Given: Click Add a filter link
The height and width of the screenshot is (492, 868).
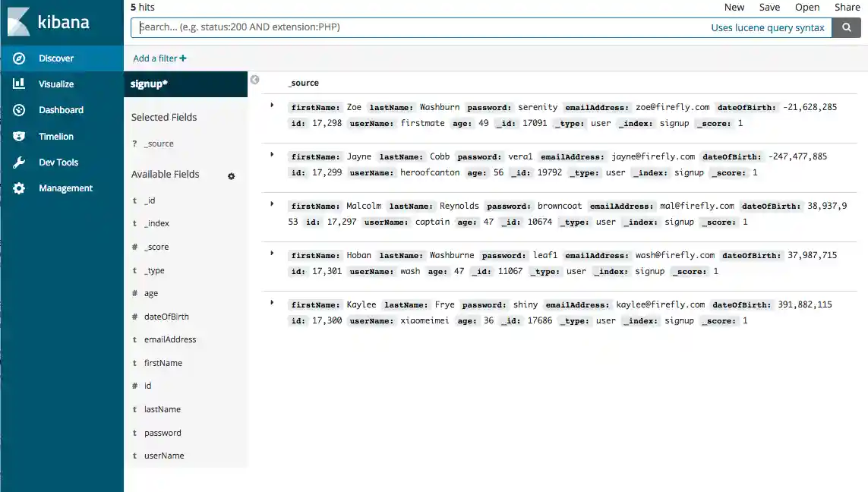Looking at the screenshot, I should (159, 58).
